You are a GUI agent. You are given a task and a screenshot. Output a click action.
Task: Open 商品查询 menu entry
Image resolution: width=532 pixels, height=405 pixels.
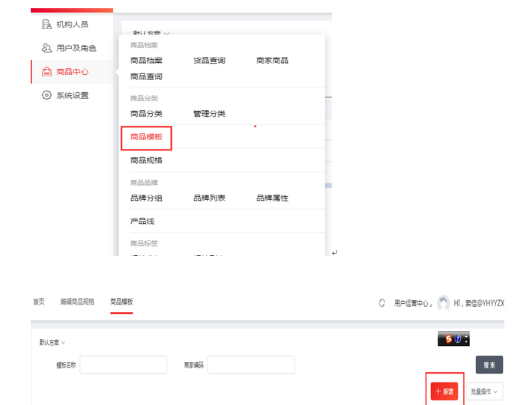(146, 76)
